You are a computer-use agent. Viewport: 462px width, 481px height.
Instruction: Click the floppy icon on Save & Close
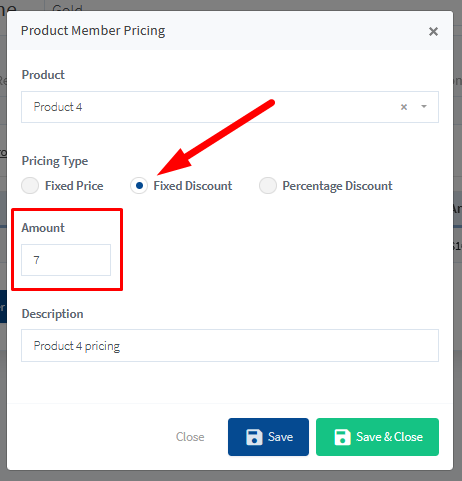pos(342,437)
